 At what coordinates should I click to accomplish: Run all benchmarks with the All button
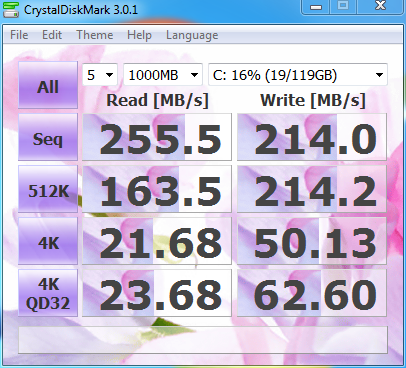click(x=48, y=85)
